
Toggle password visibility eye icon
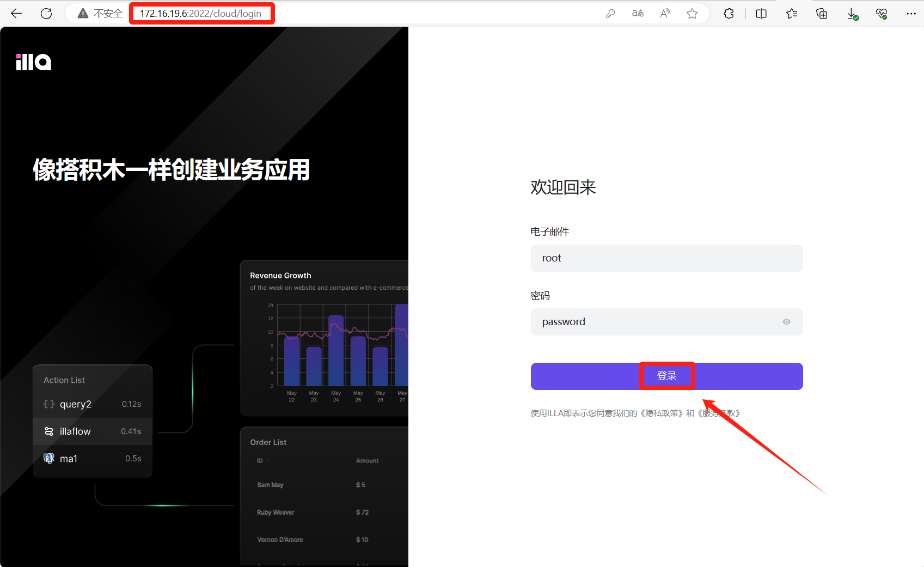click(786, 322)
